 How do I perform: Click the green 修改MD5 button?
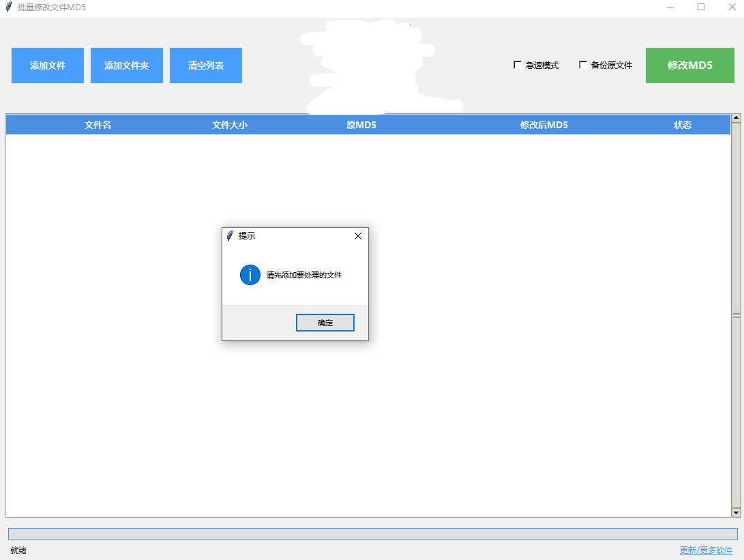pos(690,65)
